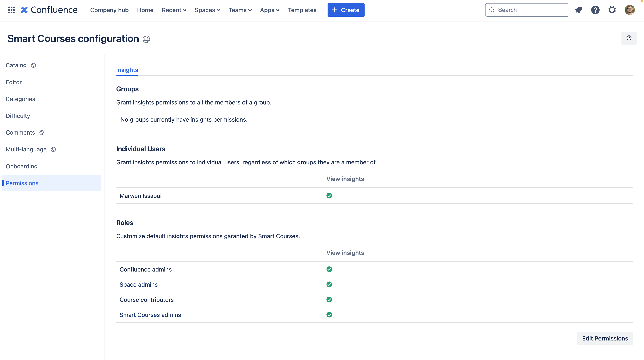Click the help button below the navbar
Screen dimensions: 644x360
point(629,38)
